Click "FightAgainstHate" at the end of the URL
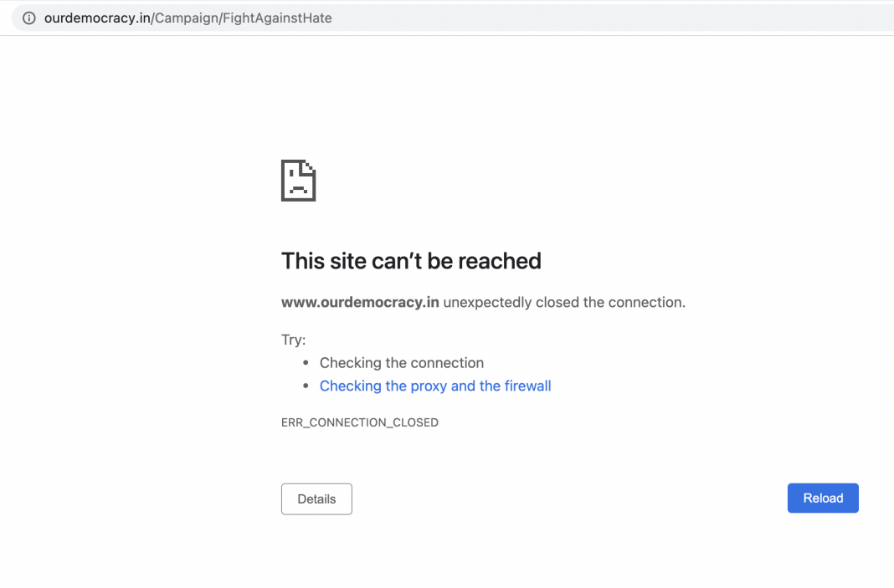Viewport: 894px width, 588px height. coord(276,18)
